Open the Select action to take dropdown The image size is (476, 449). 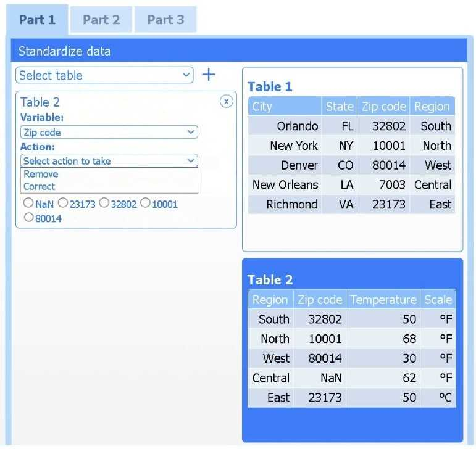tap(109, 160)
